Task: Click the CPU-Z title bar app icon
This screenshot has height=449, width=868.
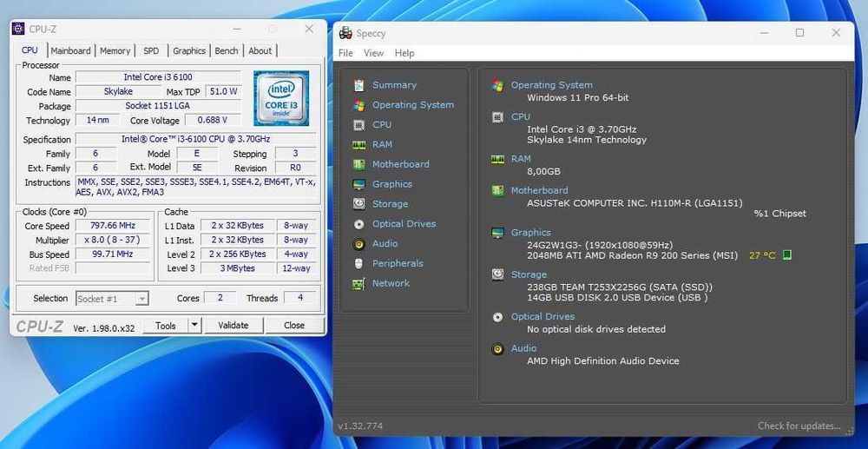Action: tap(18, 29)
